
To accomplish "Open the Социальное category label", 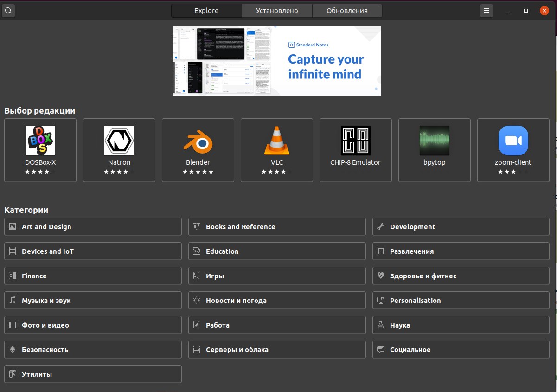I will pos(410,350).
